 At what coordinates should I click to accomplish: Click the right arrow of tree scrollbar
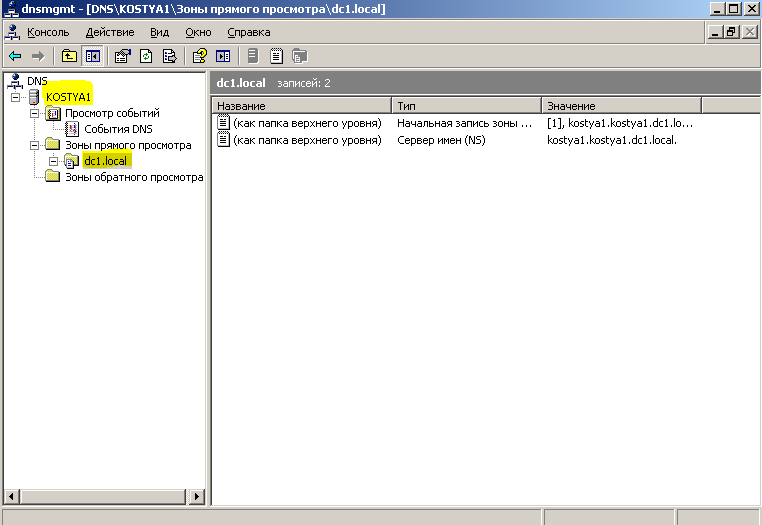pyautogui.click(x=196, y=497)
